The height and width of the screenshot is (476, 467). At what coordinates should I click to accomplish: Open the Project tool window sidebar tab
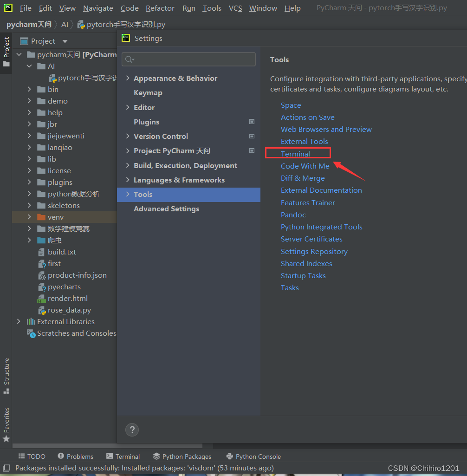point(6,52)
